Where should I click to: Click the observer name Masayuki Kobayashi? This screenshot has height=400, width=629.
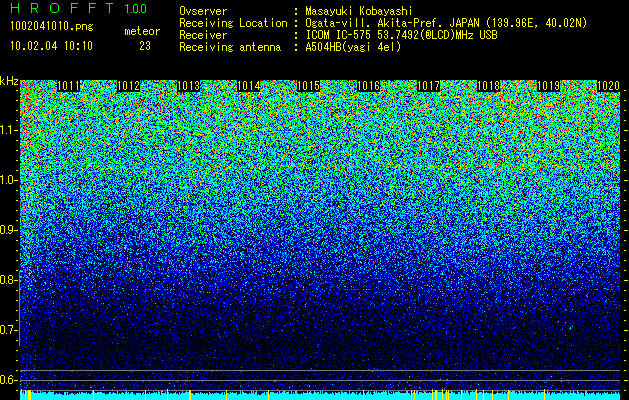point(359,11)
